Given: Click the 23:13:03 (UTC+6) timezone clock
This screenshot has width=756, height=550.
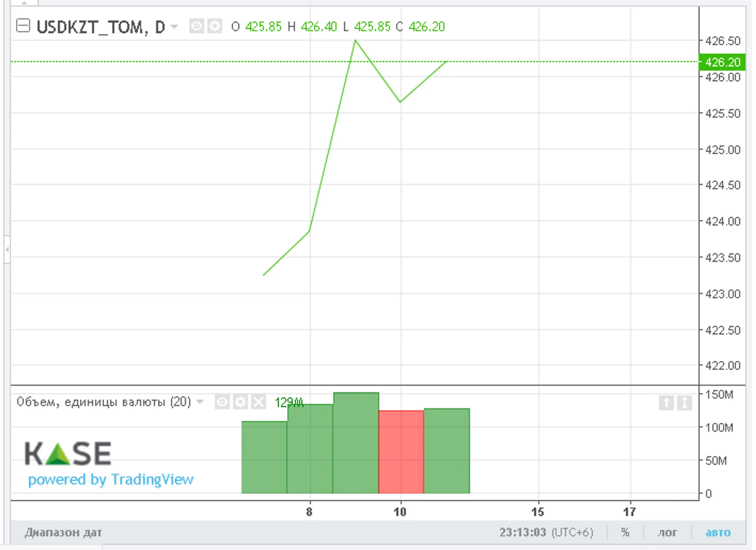Looking at the screenshot, I should pyautogui.click(x=546, y=532).
